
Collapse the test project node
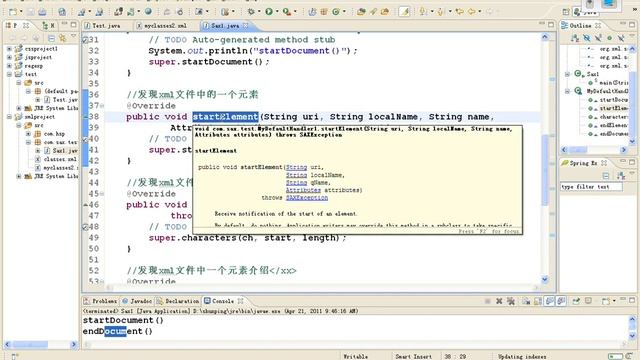click(x=9, y=74)
